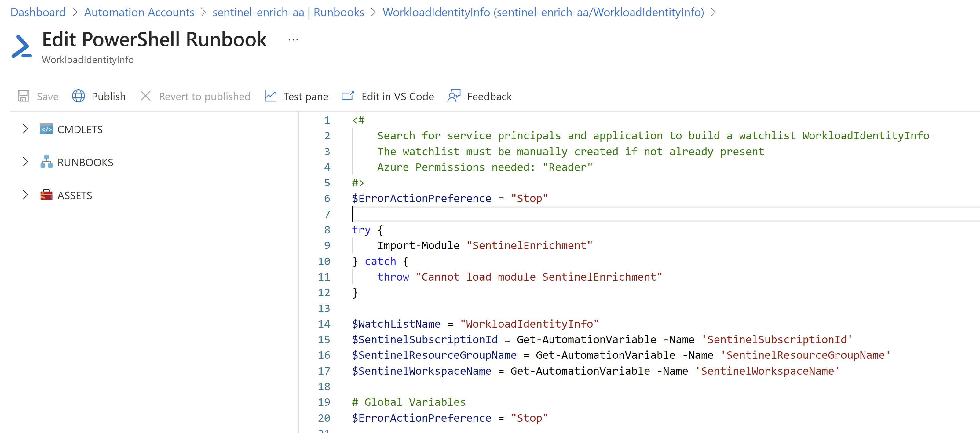Screen dimensions: 980x433
Task: Click the Publish button label
Action: point(108,97)
